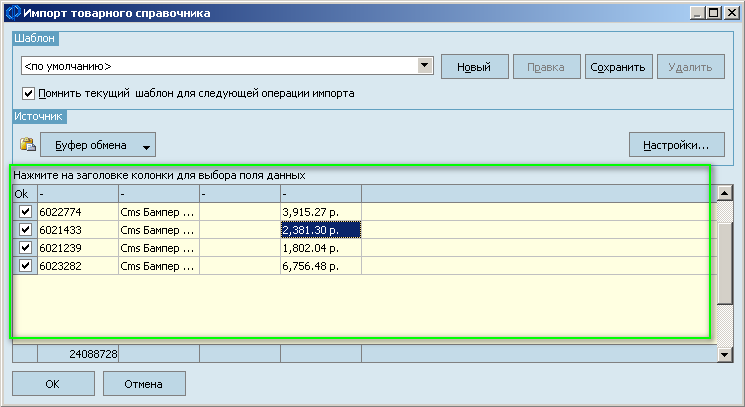Image resolution: width=745 pixels, height=407 pixels.
Task: Uncheck the row 6023282 checkbox
Action: tap(25, 266)
